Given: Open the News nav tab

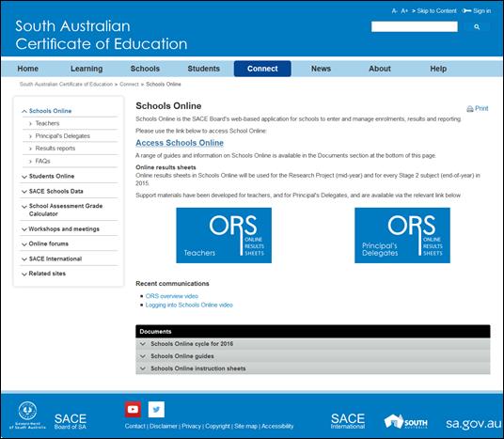Looking at the screenshot, I should (321, 69).
